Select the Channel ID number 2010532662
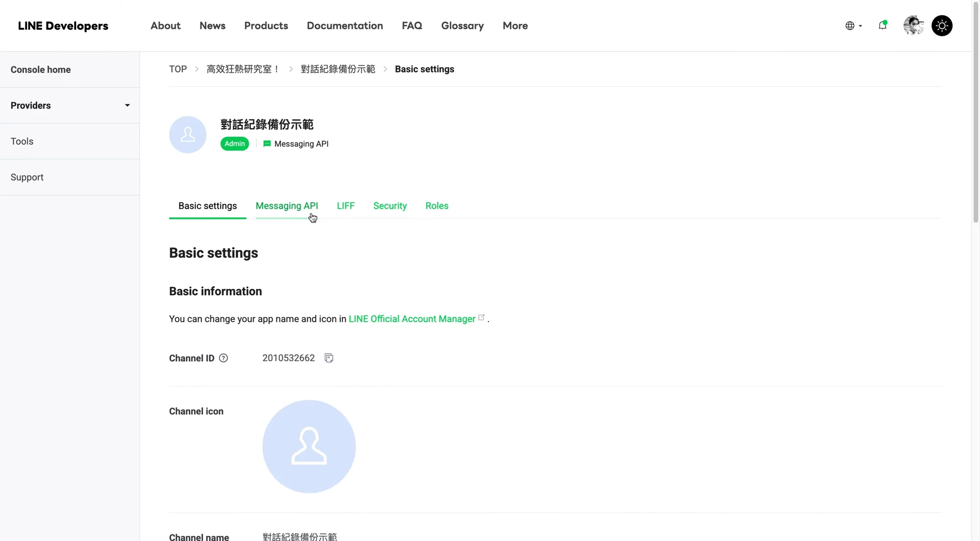 coord(288,358)
